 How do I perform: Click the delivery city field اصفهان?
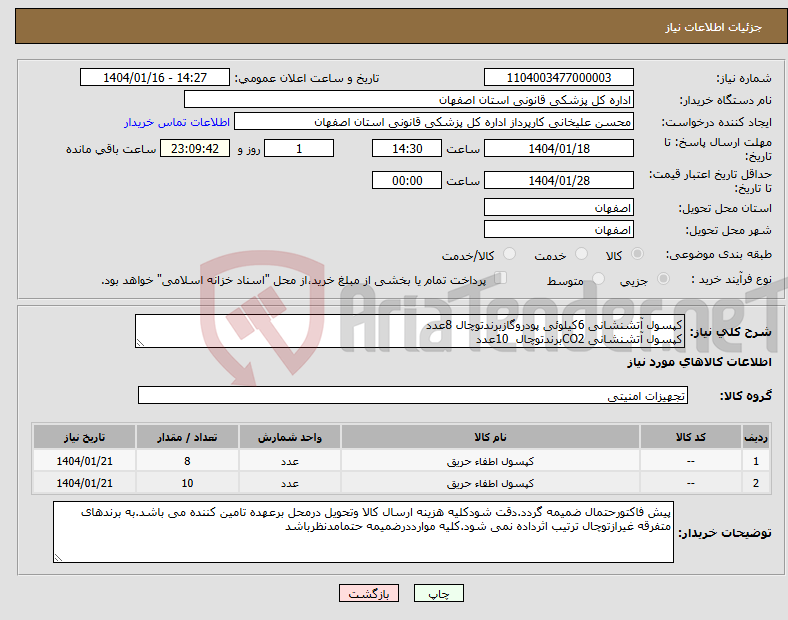[558, 230]
